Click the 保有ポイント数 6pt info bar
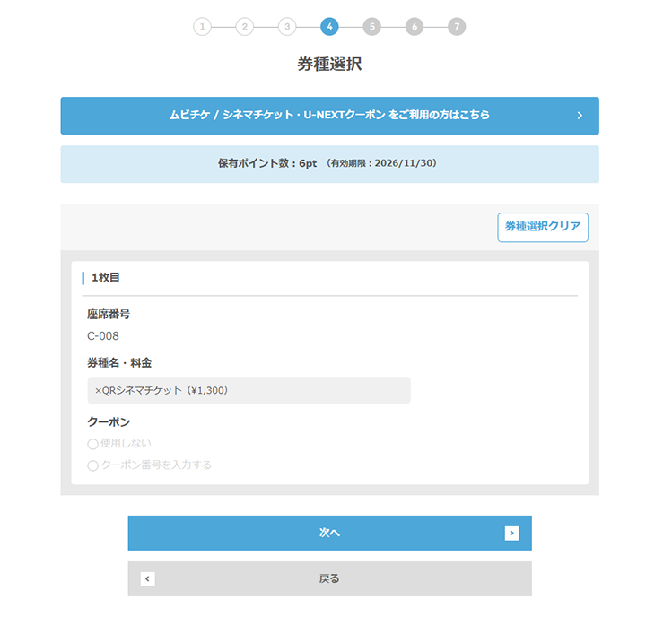 pyautogui.click(x=329, y=164)
